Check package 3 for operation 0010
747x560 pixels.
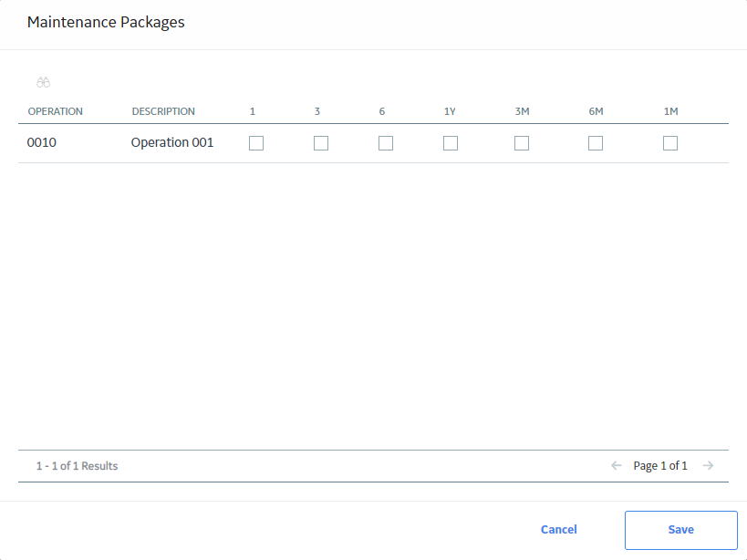(x=321, y=143)
